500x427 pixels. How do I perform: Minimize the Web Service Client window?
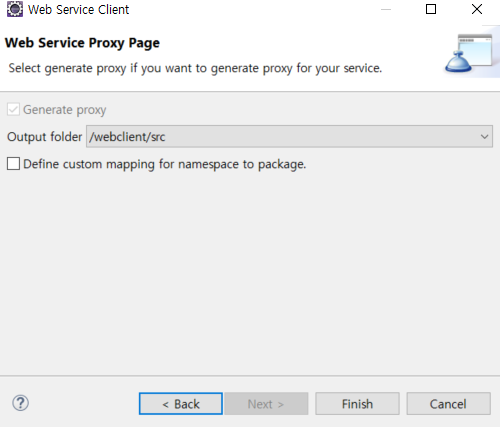point(386,9)
